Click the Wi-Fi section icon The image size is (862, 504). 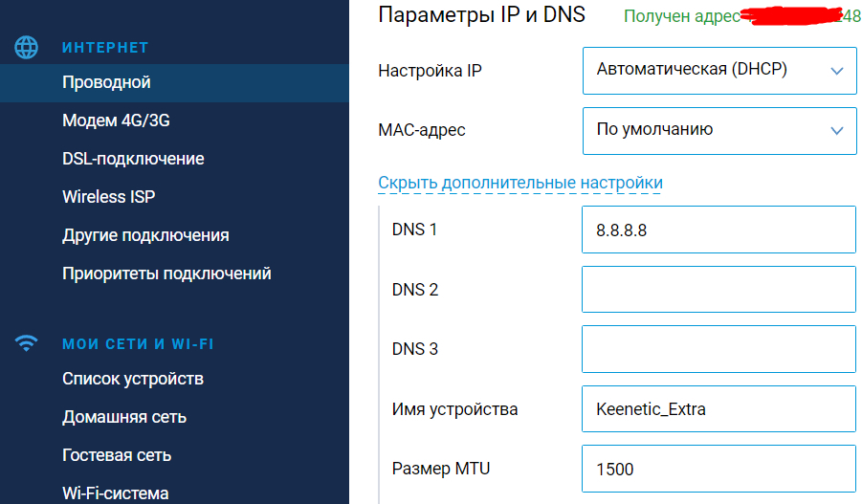tap(28, 343)
